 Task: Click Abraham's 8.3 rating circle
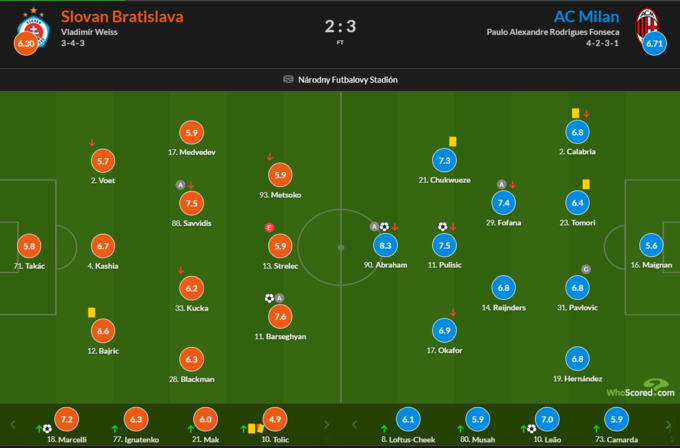[385, 246]
